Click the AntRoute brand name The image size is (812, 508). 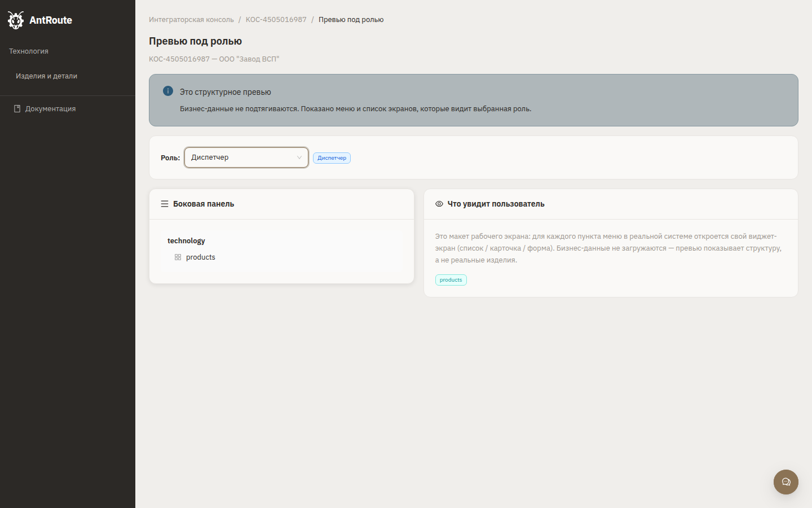(51, 20)
